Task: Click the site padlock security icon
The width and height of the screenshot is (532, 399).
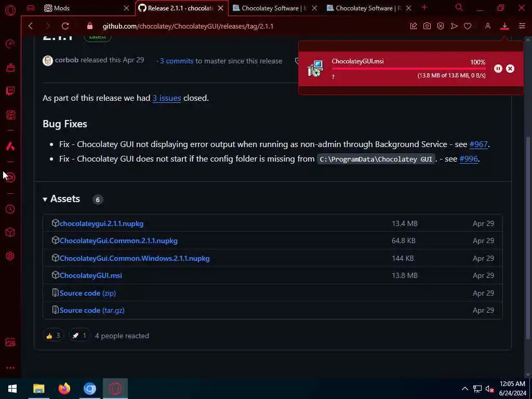Action: click(90, 26)
